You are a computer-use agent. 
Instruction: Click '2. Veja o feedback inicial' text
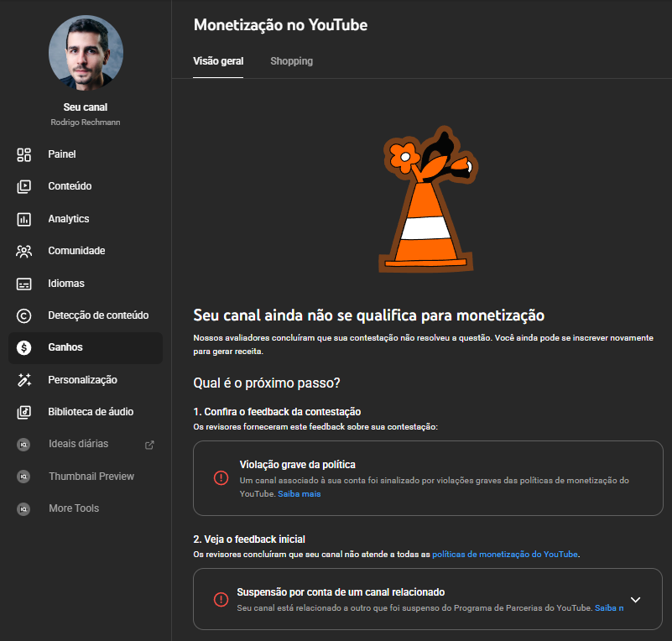click(249, 539)
